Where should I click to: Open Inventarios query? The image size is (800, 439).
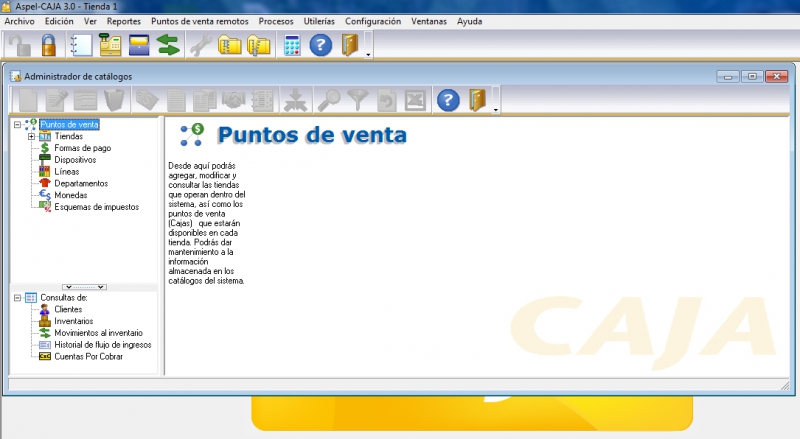pyautogui.click(x=73, y=321)
